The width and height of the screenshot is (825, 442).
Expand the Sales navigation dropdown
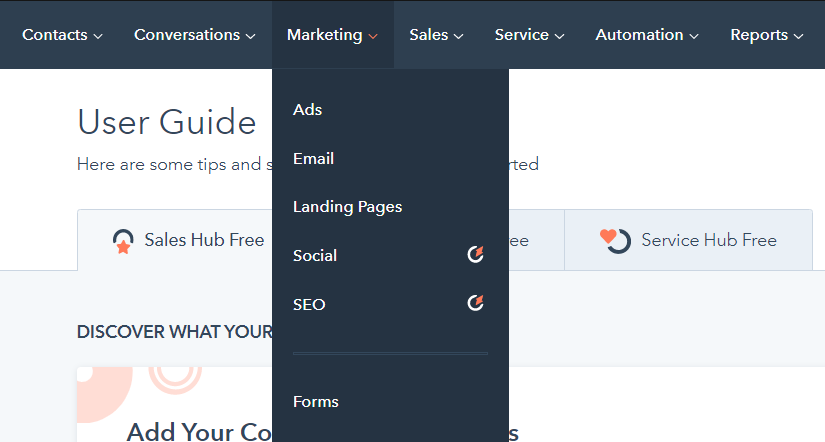click(436, 35)
